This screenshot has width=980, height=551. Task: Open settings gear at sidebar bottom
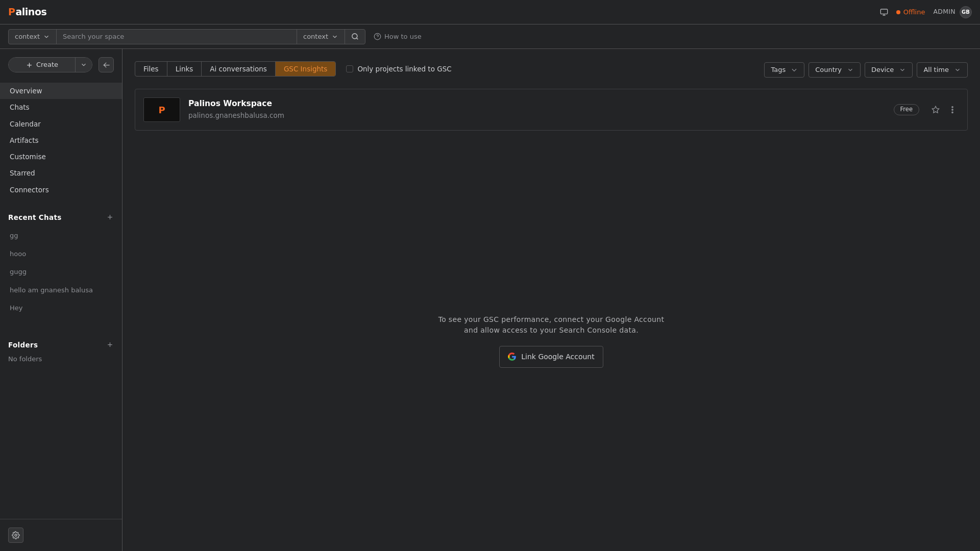(16, 535)
